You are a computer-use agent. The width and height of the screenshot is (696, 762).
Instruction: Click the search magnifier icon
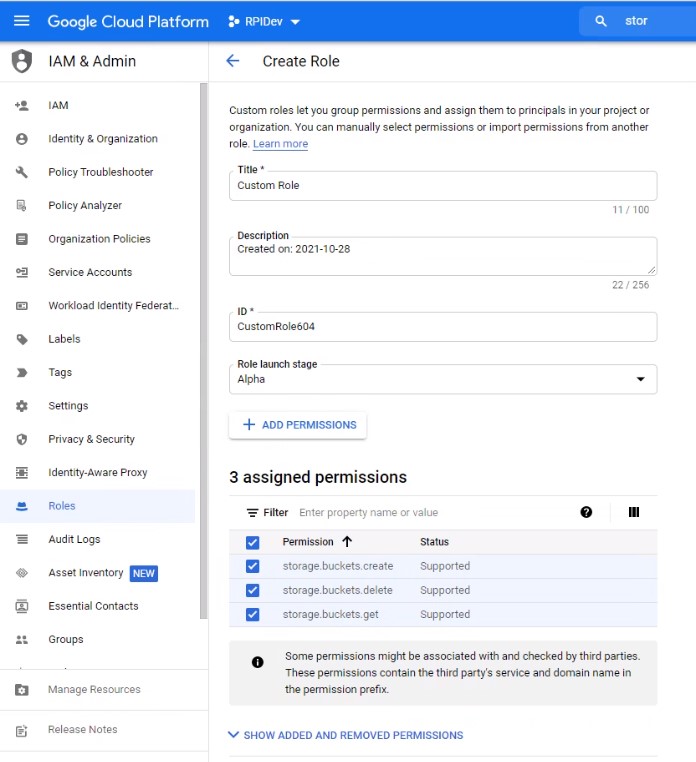point(601,21)
